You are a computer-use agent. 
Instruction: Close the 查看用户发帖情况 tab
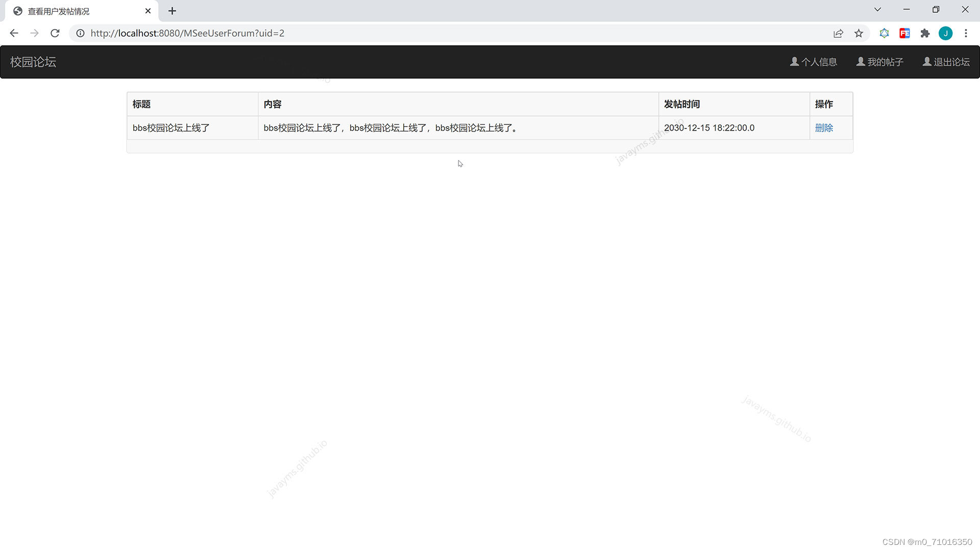(x=148, y=11)
